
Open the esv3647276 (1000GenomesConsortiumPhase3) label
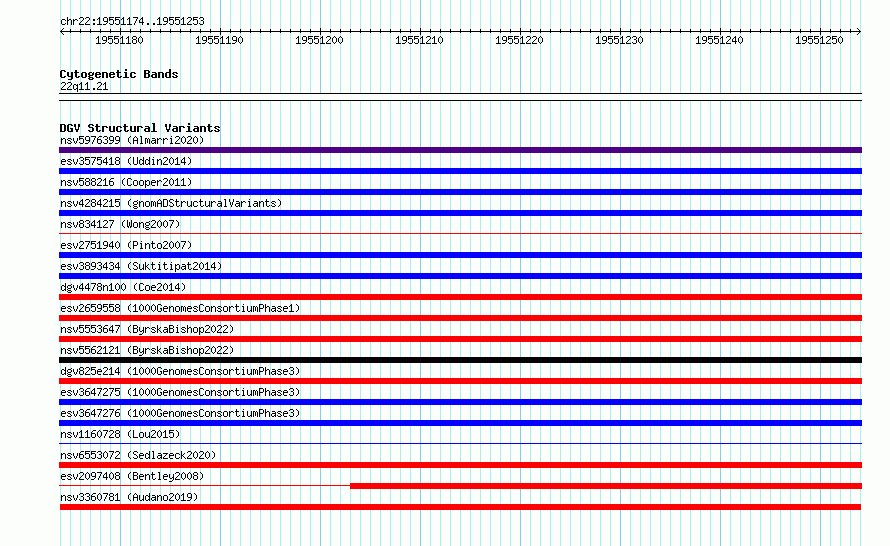click(180, 413)
